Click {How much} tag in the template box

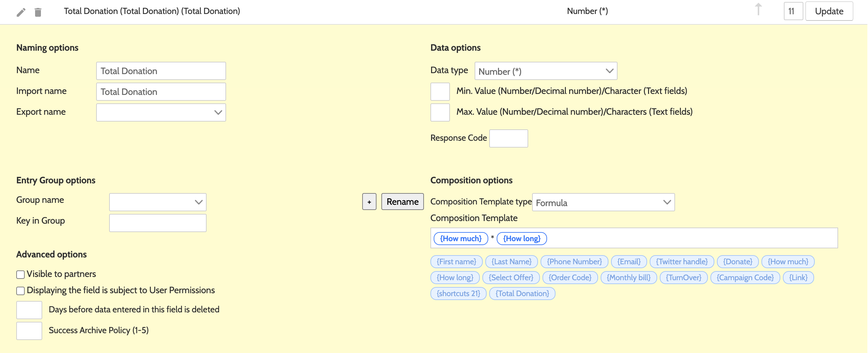tap(460, 239)
